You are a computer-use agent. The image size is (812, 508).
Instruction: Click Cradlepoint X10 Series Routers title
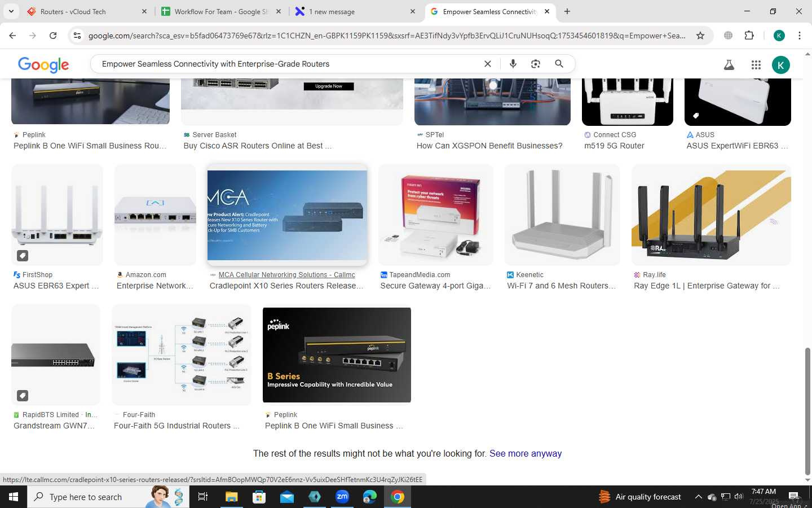(x=286, y=286)
